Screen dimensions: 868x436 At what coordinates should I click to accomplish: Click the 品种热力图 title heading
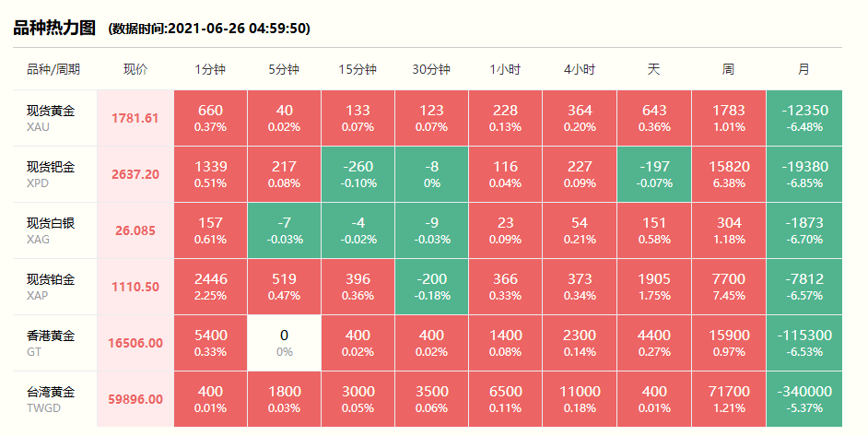[54, 28]
